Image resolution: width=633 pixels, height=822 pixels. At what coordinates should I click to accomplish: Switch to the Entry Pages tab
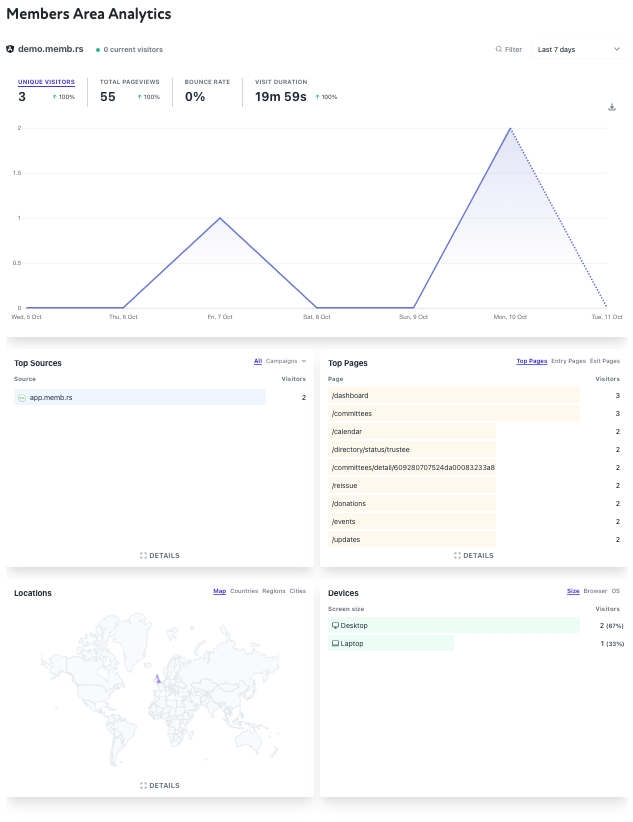tap(568, 361)
